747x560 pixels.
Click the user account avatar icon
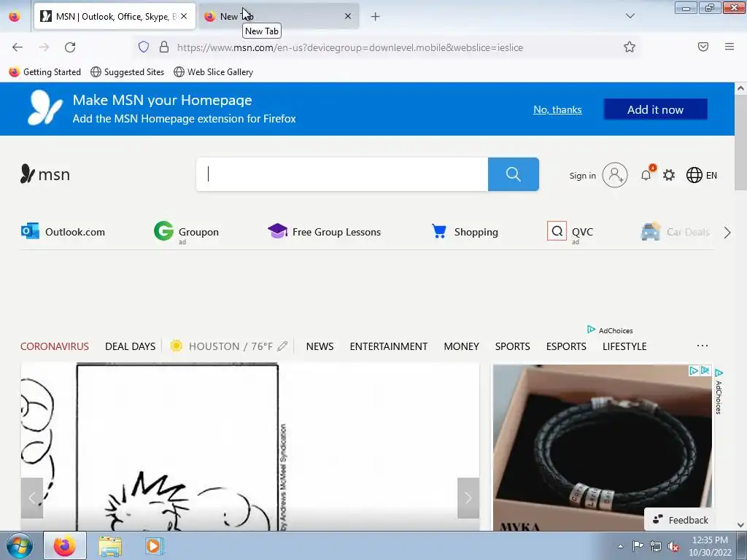tap(615, 175)
